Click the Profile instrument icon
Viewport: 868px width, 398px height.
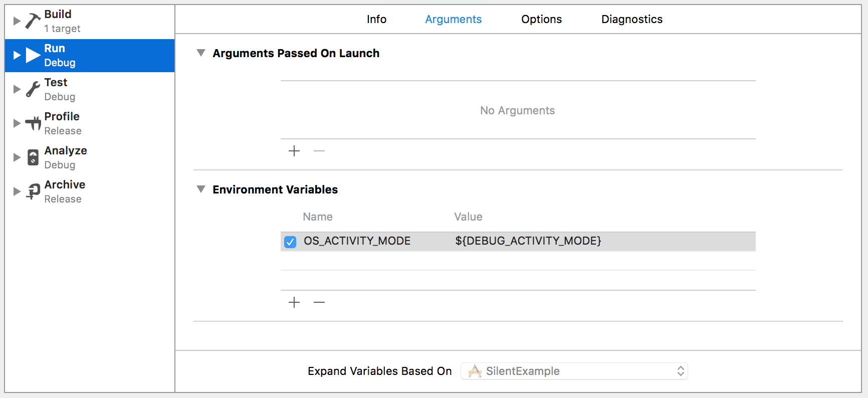[33, 123]
